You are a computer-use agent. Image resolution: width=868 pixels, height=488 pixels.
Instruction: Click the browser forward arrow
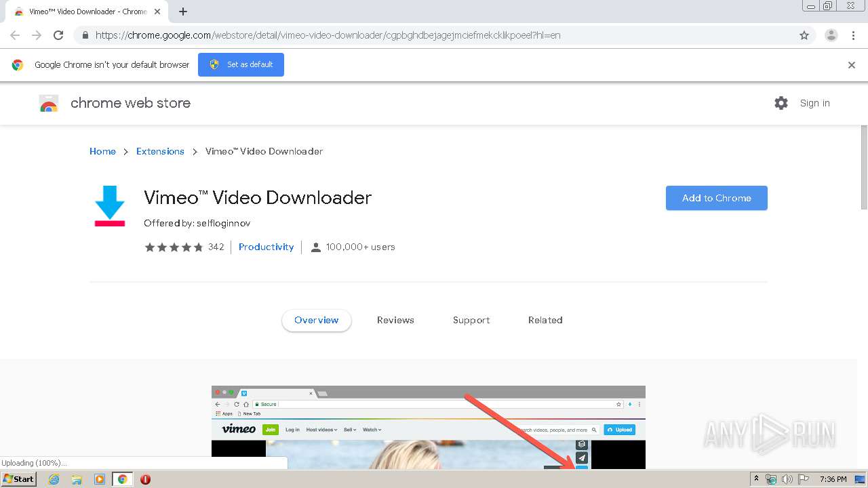(x=37, y=35)
